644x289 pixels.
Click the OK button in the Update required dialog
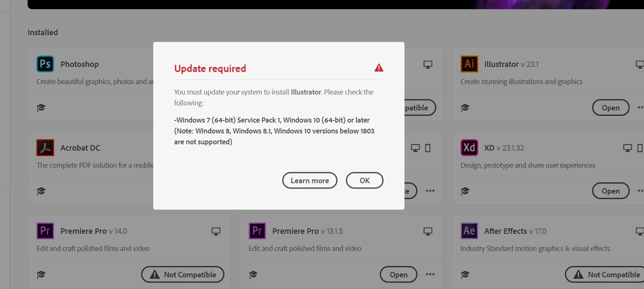point(364,180)
